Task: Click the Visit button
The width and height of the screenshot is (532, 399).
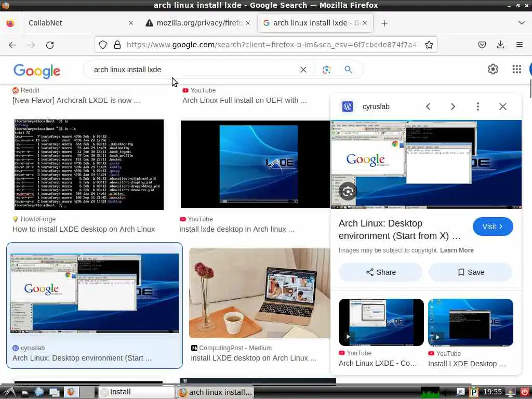Action: pos(493,227)
